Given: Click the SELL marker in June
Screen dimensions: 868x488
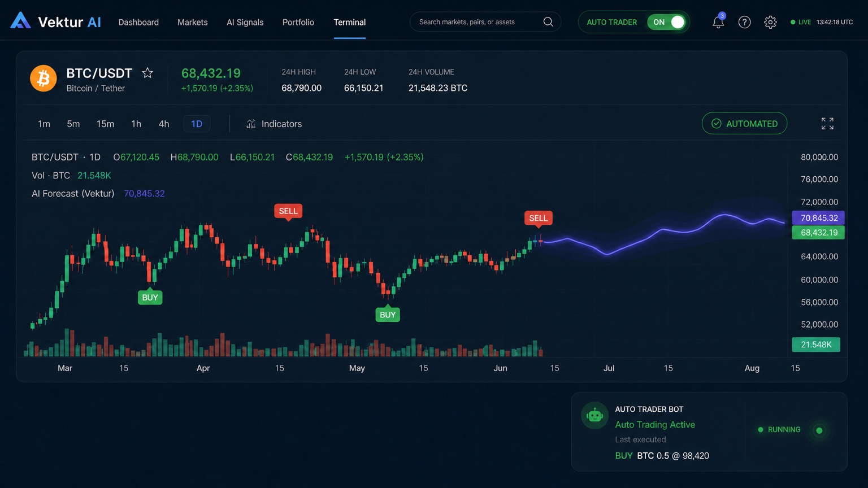Looking at the screenshot, I should (539, 218).
